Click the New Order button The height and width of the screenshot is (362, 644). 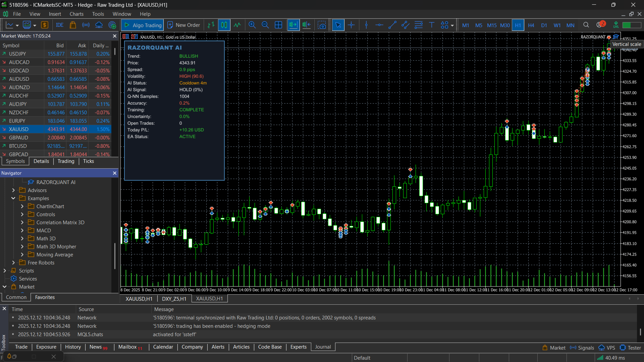183,25
